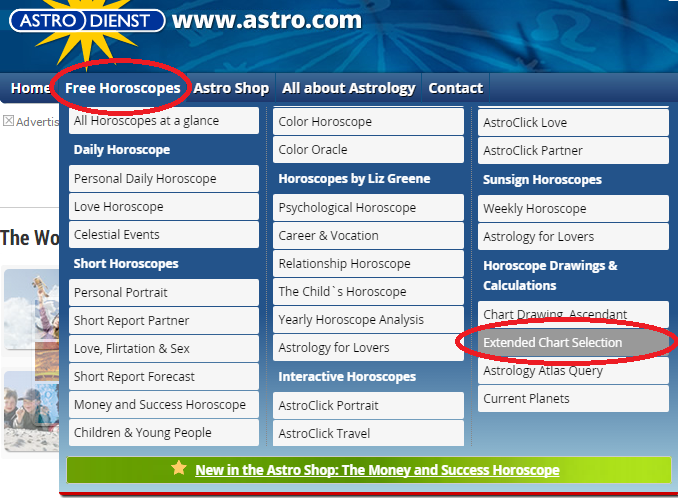Click the Short Horoscopes section heading
678x498 pixels.
(x=126, y=264)
